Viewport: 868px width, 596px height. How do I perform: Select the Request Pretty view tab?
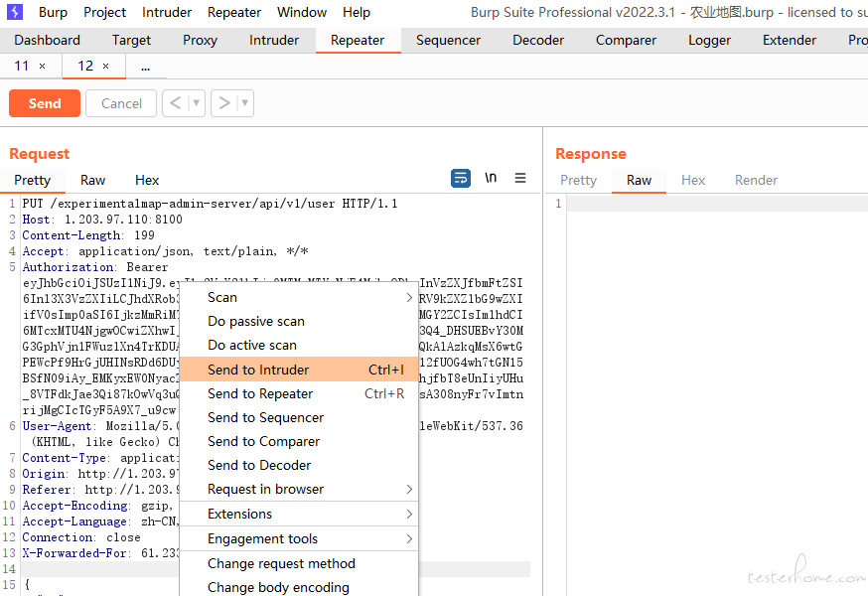(32, 180)
